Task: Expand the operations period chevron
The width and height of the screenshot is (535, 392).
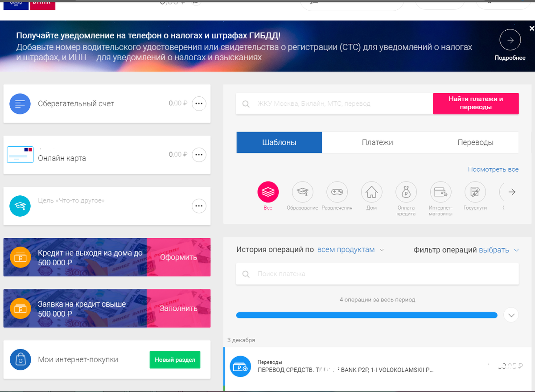Action: pyautogui.click(x=511, y=315)
